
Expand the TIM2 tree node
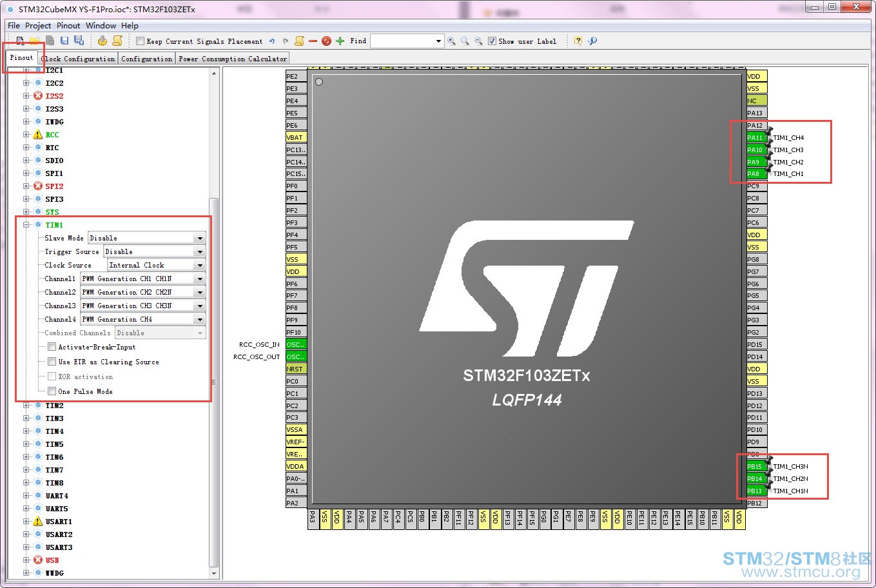pyautogui.click(x=26, y=405)
